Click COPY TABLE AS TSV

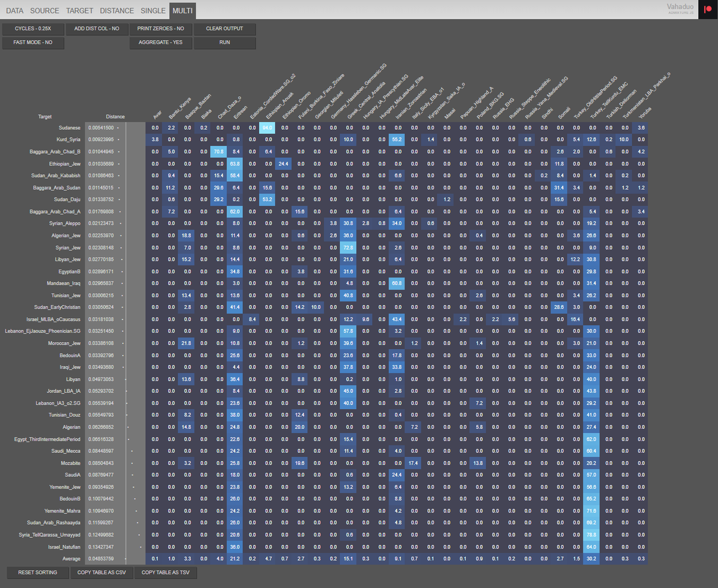click(165, 572)
